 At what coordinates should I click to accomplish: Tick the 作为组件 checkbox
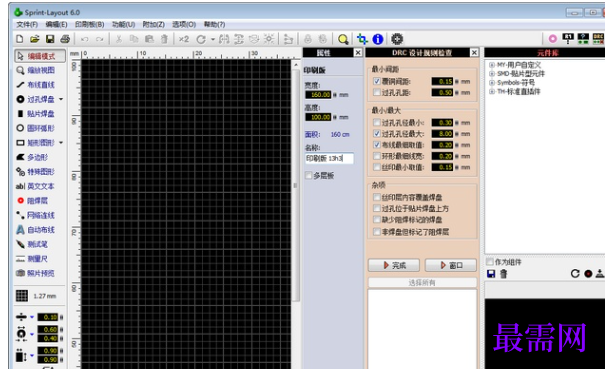(x=490, y=262)
